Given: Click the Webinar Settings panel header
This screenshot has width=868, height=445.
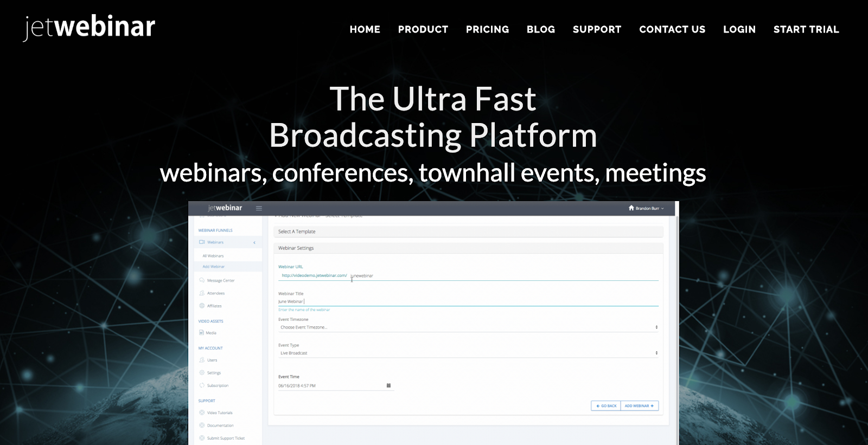Looking at the screenshot, I should (468, 248).
